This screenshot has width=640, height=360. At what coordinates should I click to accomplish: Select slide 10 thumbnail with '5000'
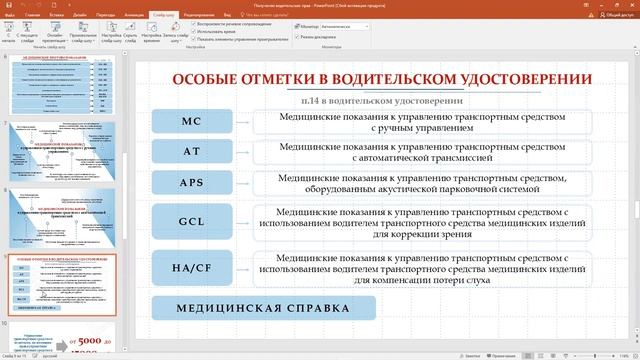[62, 337]
